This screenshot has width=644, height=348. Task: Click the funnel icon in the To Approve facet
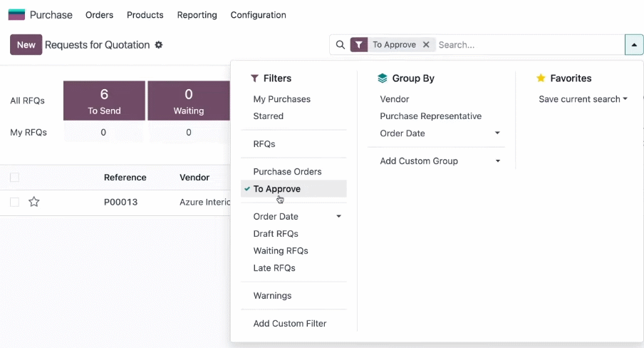[359, 45]
